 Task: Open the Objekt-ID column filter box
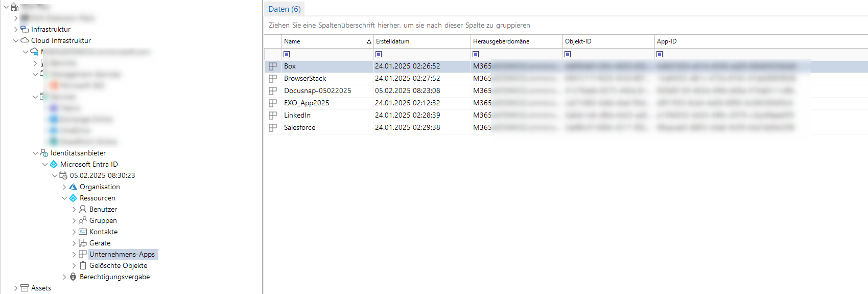pos(568,54)
